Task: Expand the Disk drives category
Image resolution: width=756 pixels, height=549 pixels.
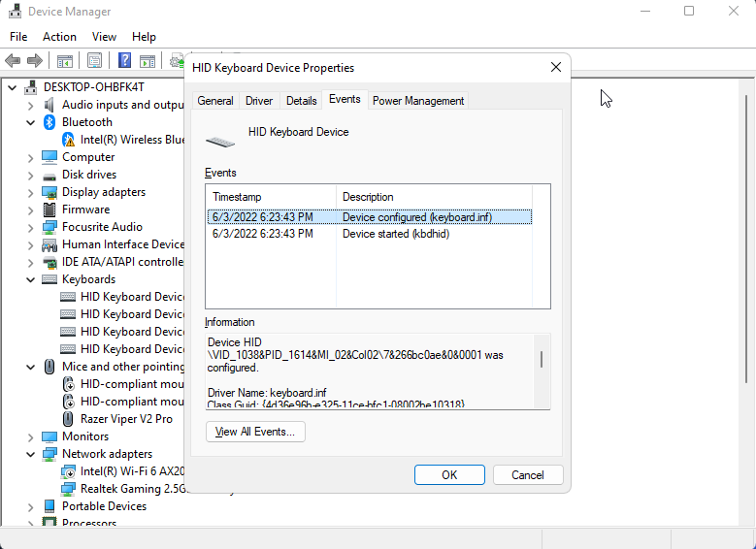Action: click(x=31, y=175)
